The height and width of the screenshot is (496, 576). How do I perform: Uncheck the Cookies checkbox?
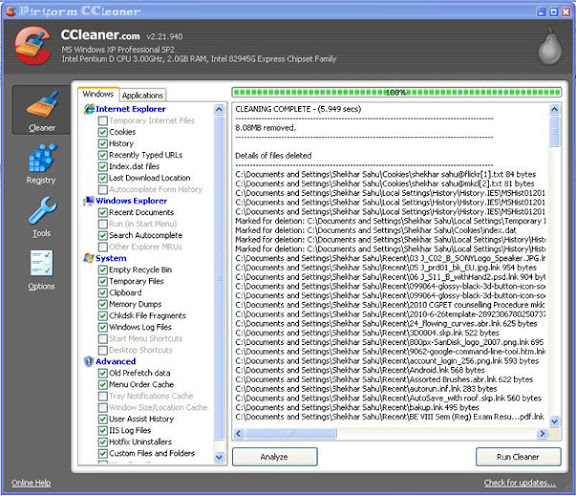point(103,132)
